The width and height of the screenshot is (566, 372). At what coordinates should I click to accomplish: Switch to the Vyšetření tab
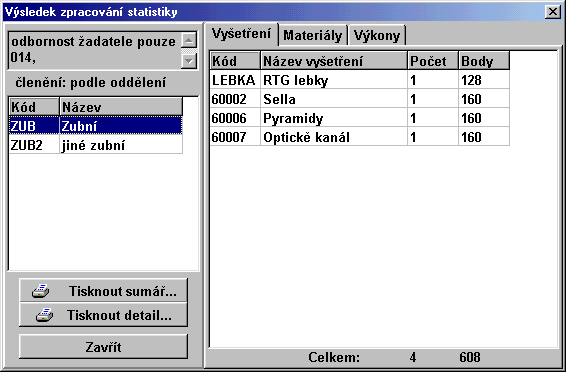(x=241, y=34)
